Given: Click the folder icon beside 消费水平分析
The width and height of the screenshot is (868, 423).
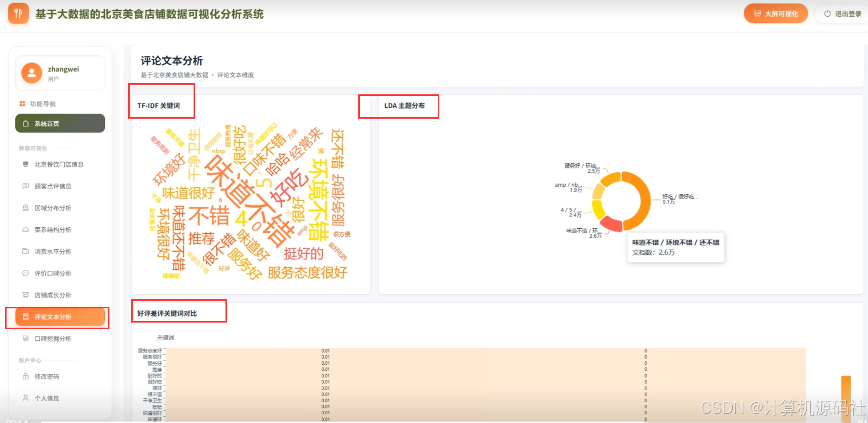Looking at the screenshot, I should [25, 251].
